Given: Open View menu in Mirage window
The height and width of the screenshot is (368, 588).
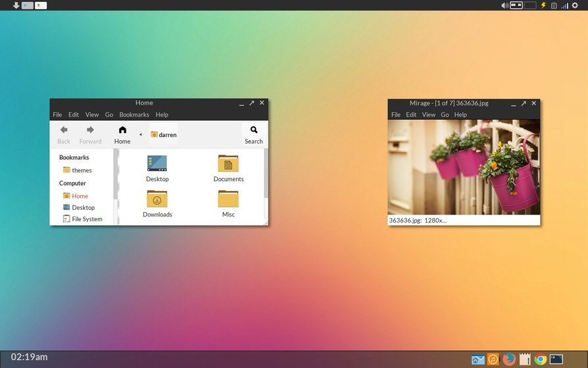Looking at the screenshot, I should pos(429,115).
